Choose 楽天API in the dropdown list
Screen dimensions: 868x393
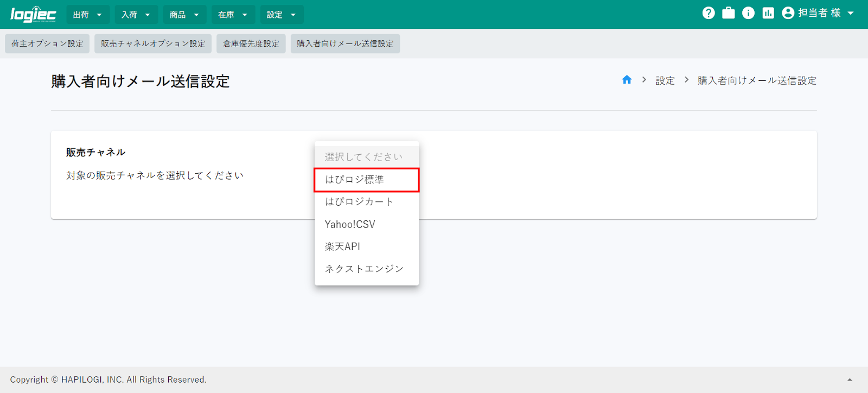(367, 246)
